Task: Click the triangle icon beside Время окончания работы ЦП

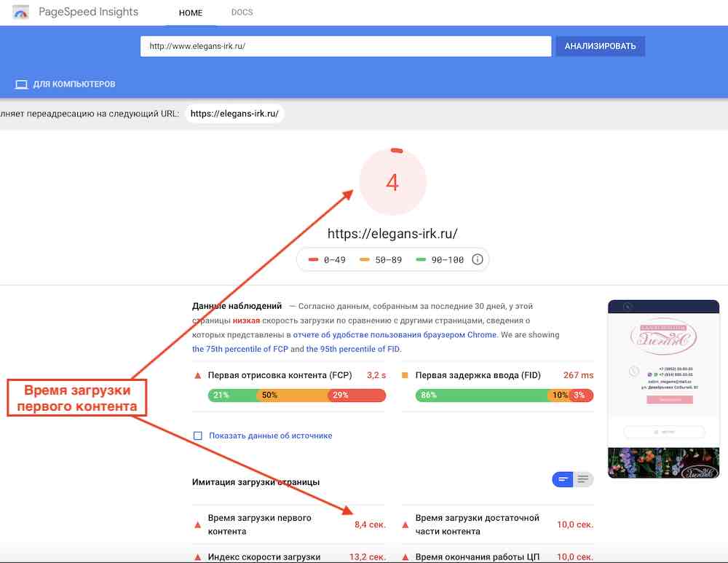Action: (405, 556)
